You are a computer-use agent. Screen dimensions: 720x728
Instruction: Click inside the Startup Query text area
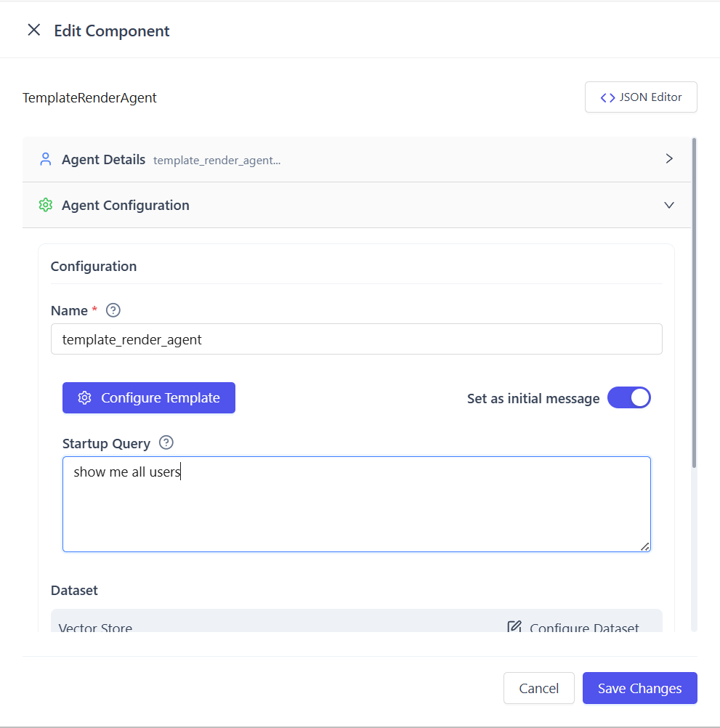click(356, 509)
